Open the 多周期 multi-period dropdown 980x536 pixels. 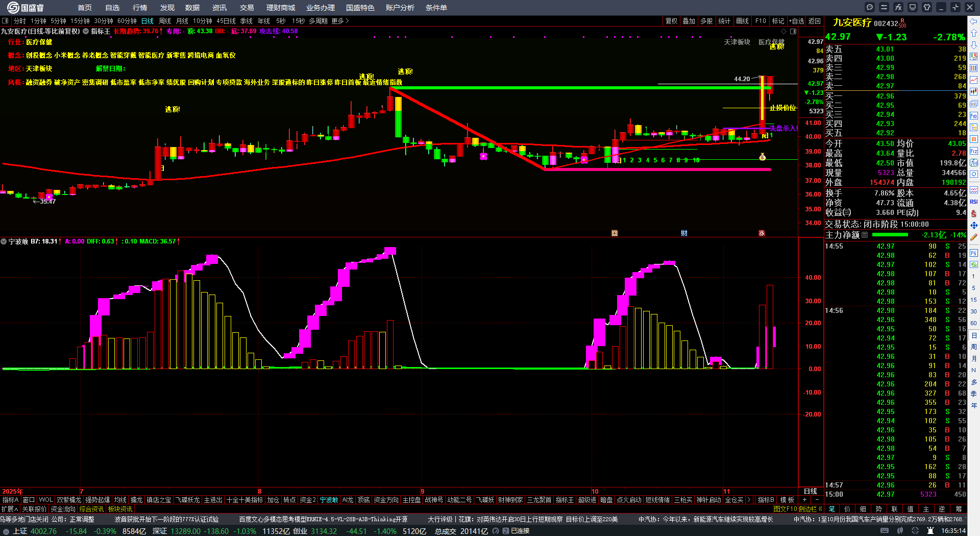tap(318, 21)
